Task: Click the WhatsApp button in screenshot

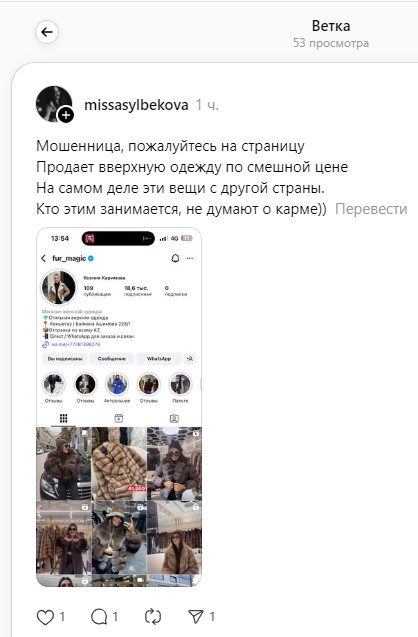Action: (159, 359)
